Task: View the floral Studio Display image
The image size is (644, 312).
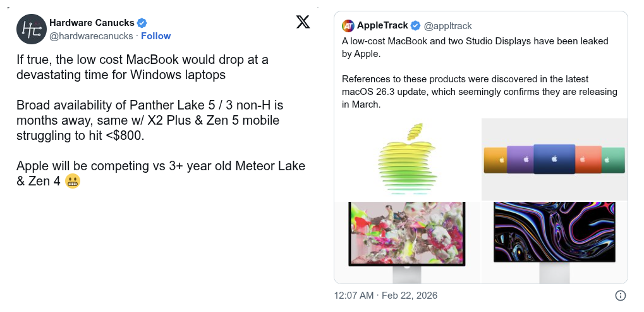Action: 408,242
